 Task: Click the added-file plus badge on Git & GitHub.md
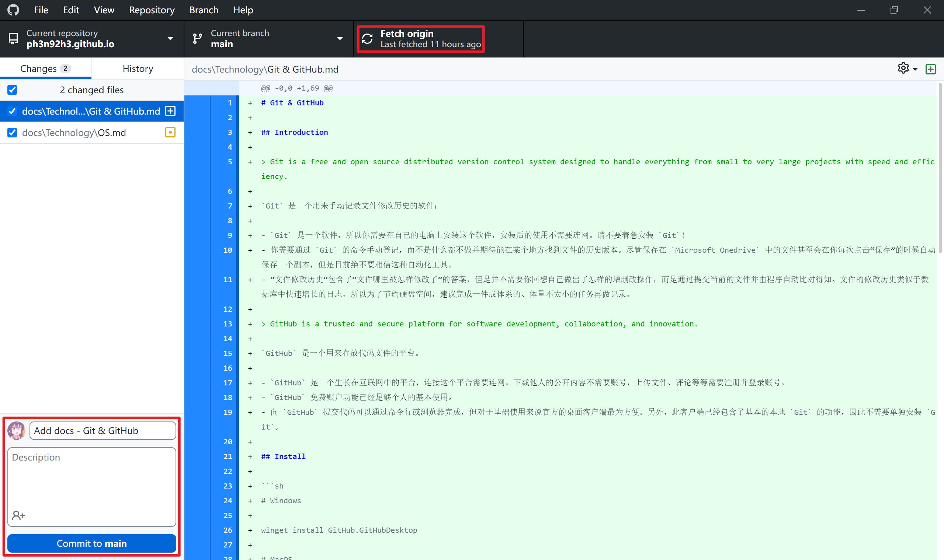(171, 111)
